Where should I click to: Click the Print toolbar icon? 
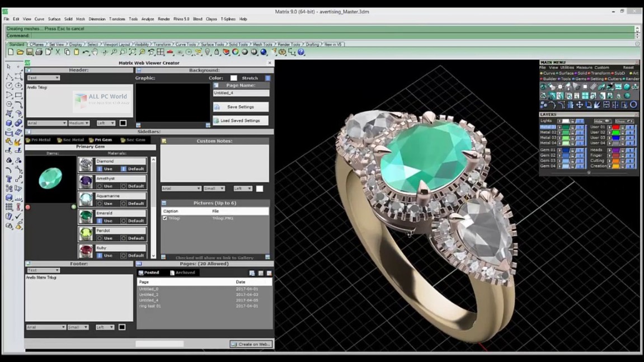[x=39, y=52]
